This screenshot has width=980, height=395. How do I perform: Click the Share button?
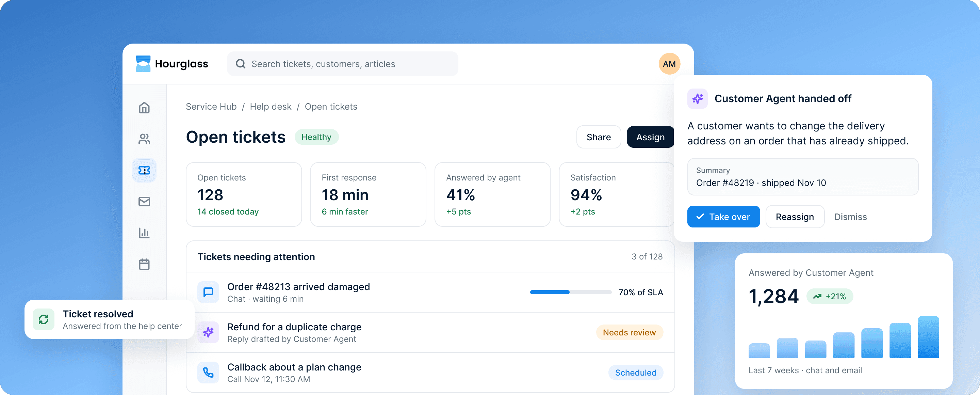tap(599, 137)
